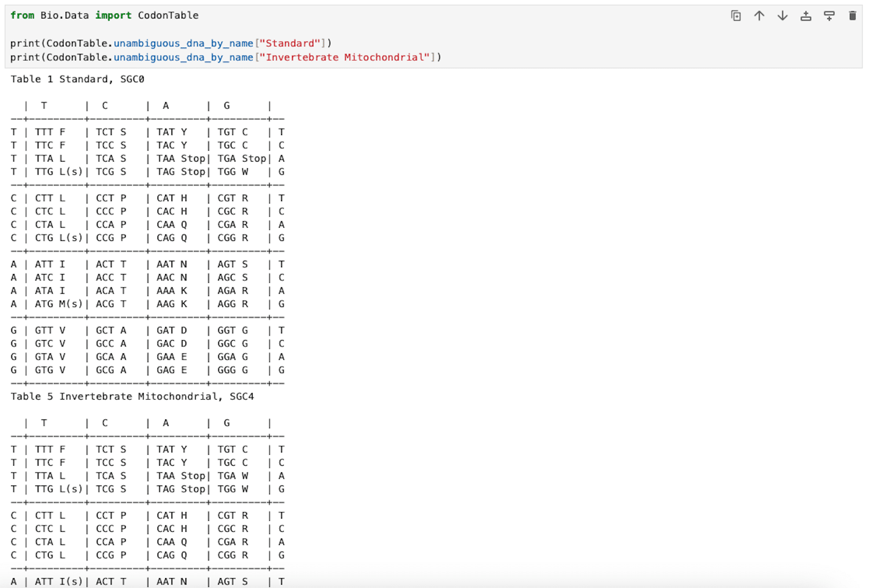Delete this cell with the trash icon

coord(852,16)
